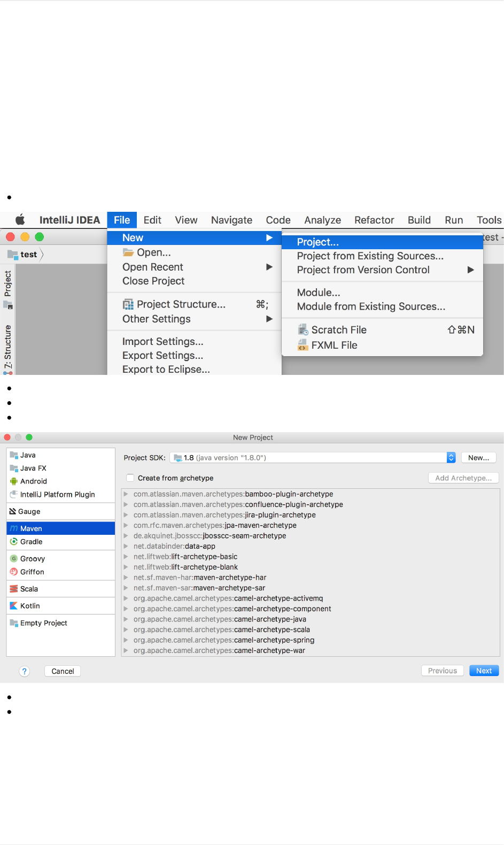
Task: Select the Kotlin project icon
Action: tap(14, 606)
